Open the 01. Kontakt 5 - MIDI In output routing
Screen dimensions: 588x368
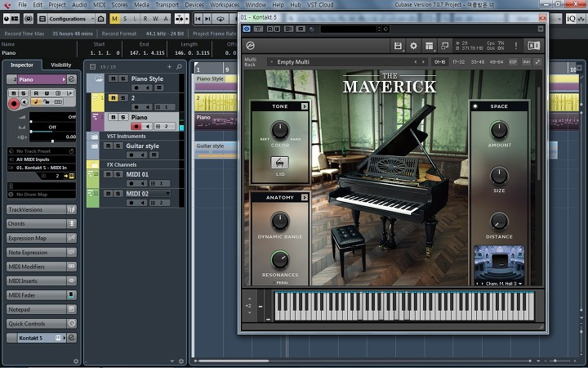click(42, 168)
